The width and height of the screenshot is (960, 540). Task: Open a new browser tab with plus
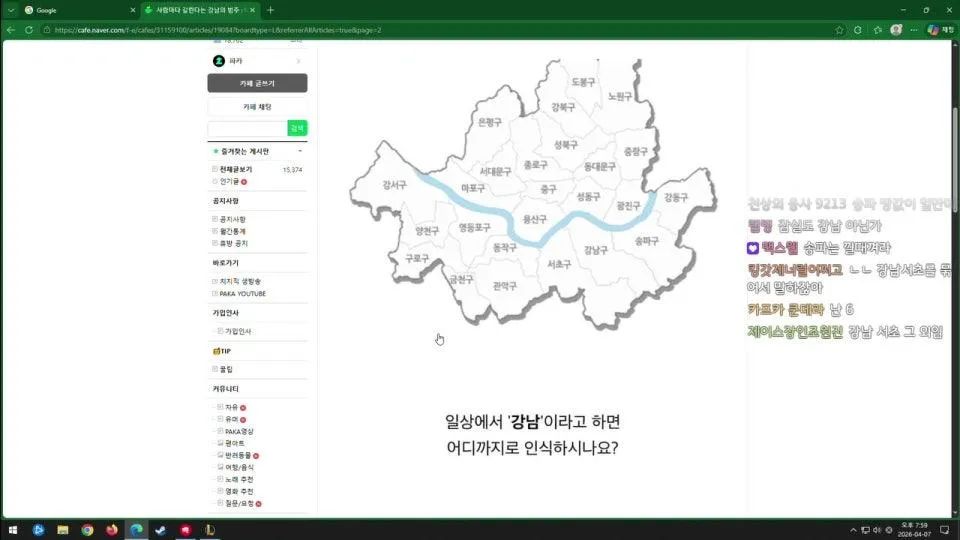pyautogui.click(x=271, y=10)
